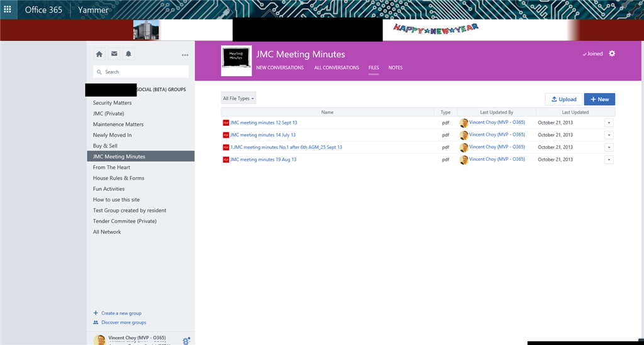This screenshot has width=644, height=345.
Task: Switch to All Conversations tab
Action: 336,68
